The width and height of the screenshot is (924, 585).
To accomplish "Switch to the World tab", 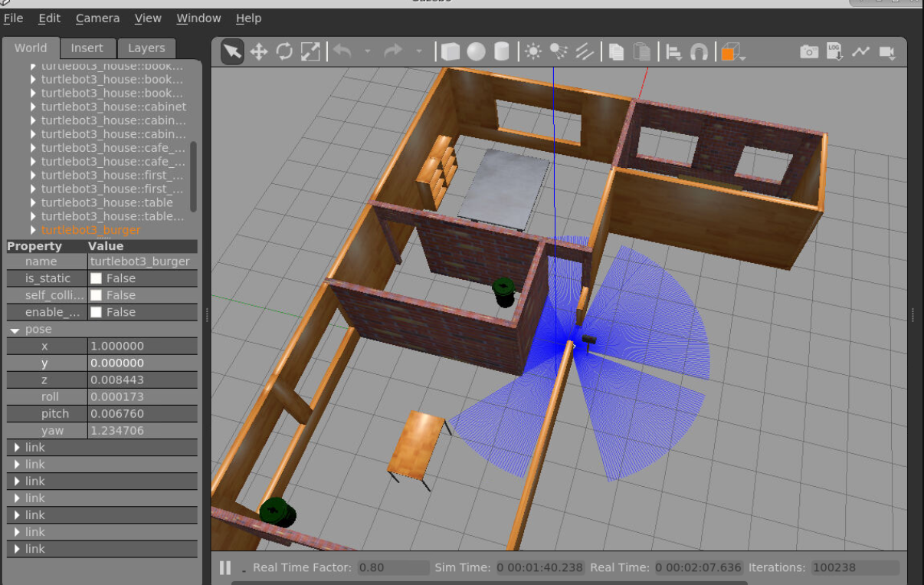I will [x=31, y=48].
